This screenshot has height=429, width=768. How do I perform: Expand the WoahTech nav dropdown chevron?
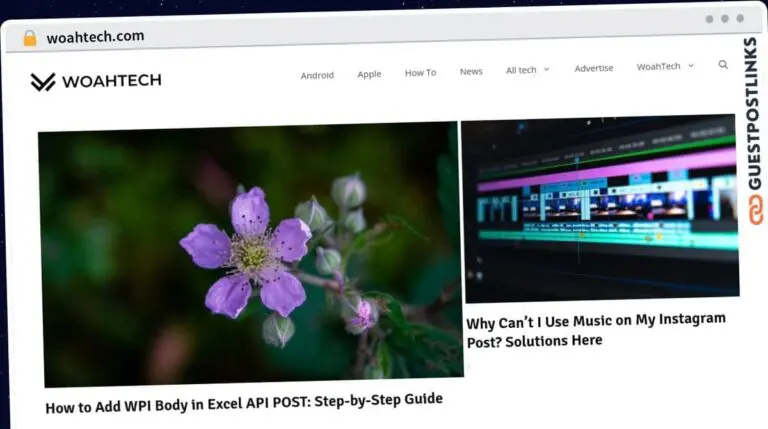click(690, 66)
